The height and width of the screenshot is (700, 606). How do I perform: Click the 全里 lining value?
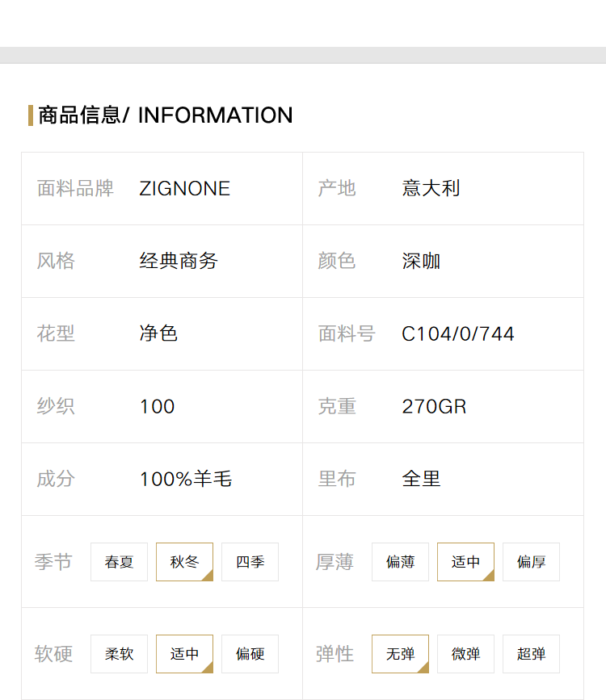click(421, 479)
